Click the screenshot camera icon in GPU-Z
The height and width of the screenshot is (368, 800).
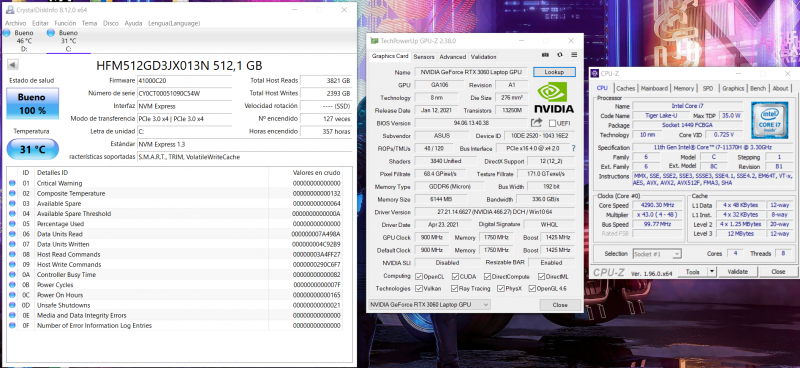[x=545, y=55]
